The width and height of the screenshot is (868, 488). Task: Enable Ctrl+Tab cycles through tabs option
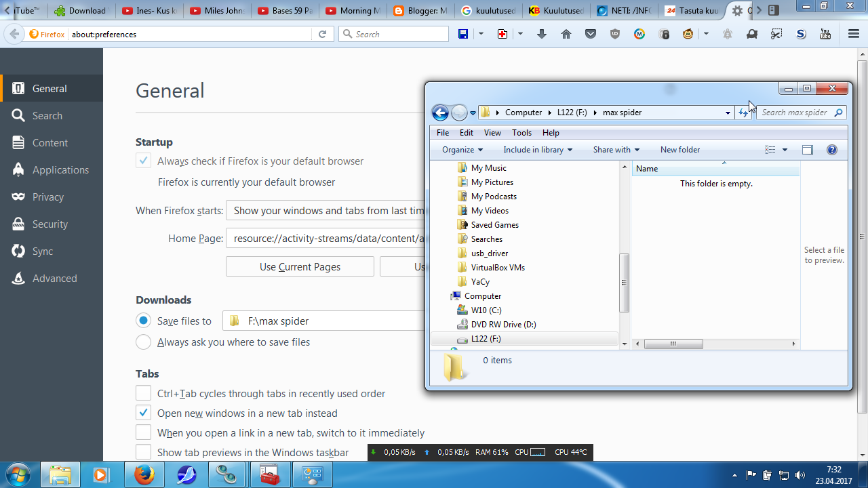(143, 393)
